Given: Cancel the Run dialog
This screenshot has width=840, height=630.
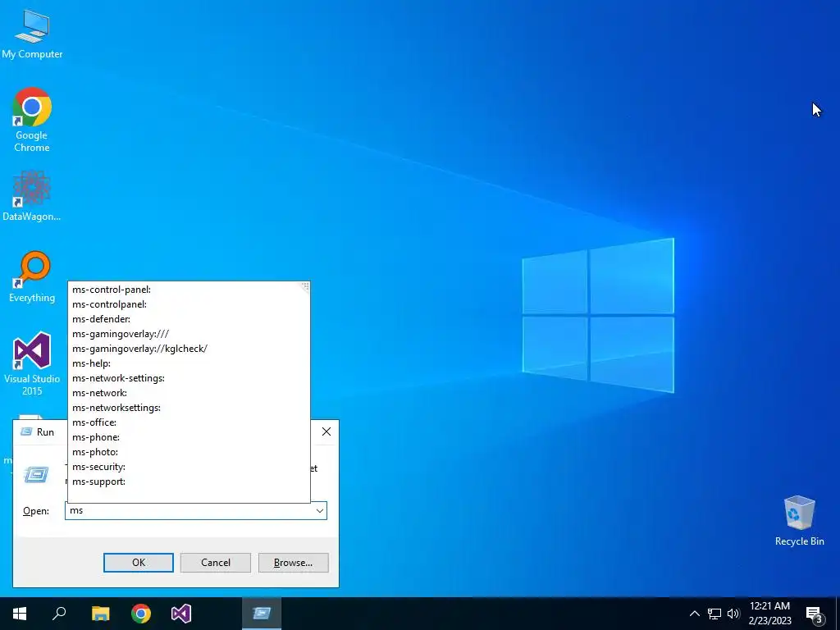Looking at the screenshot, I should pos(216,563).
